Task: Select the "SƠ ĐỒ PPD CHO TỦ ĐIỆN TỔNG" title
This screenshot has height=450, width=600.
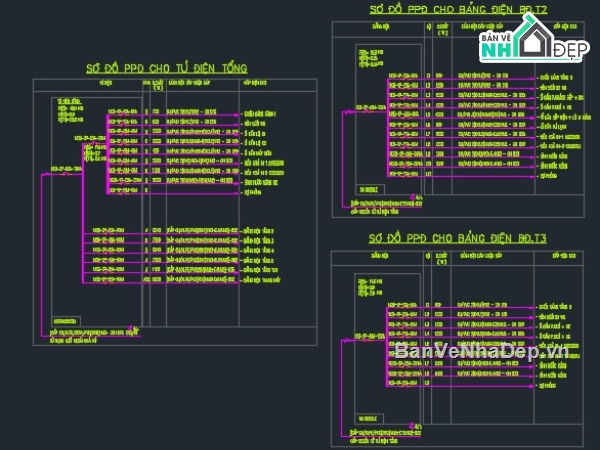Action: [166, 68]
